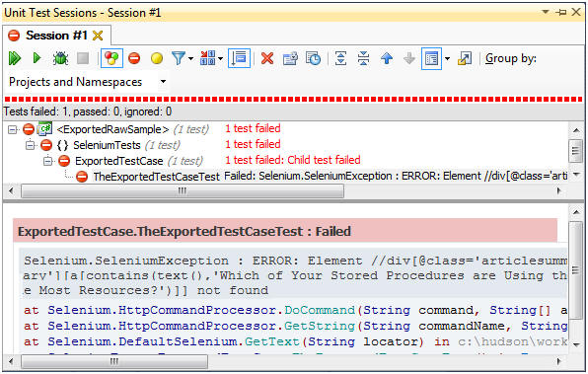Viewport: 588px width, 374px height.
Task: Click '1 test failed: Child test failed' text
Action: 292,160
